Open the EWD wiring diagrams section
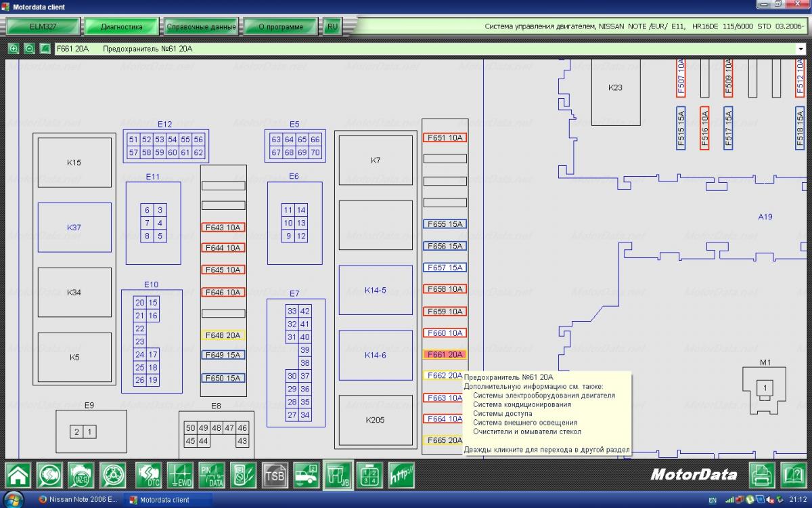The width and height of the screenshot is (812, 508). click(x=180, y=474)
